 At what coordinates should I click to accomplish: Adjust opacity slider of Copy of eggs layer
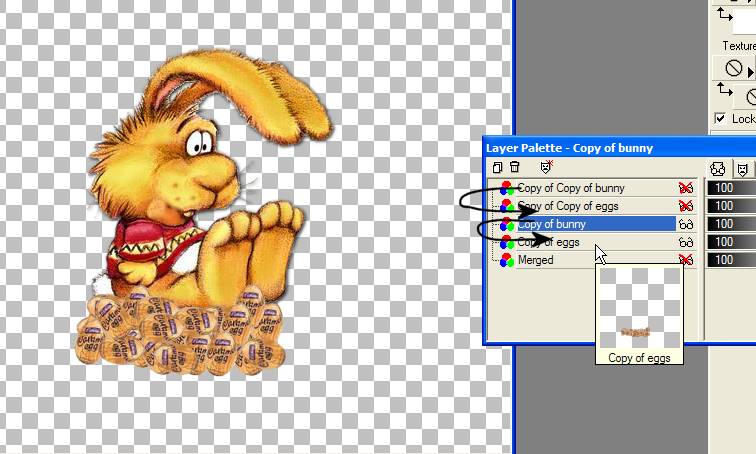point(731,242)
